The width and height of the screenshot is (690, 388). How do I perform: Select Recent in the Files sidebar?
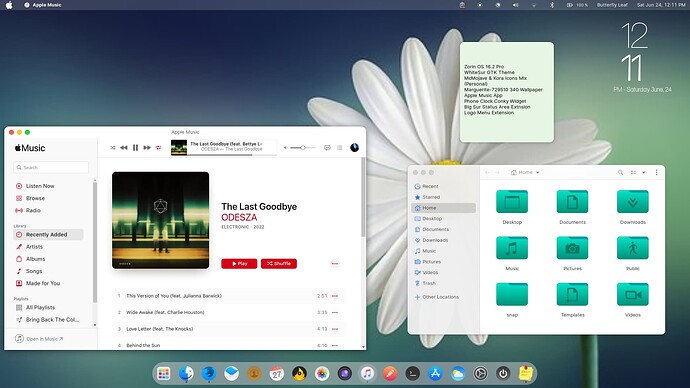tap(443, 187)
